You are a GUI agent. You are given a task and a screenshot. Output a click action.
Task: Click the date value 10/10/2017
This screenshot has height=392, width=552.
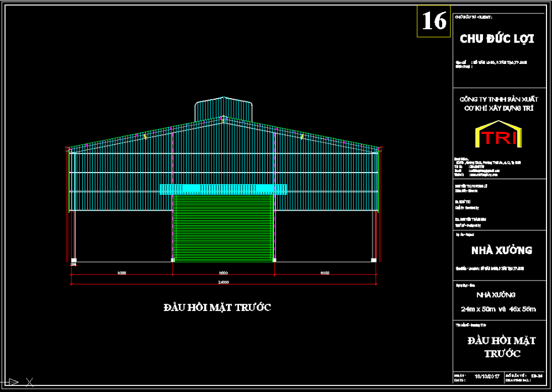coord(487,377)
